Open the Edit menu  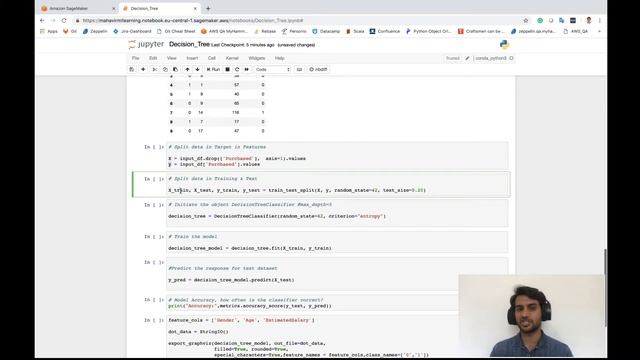[153, 58]
